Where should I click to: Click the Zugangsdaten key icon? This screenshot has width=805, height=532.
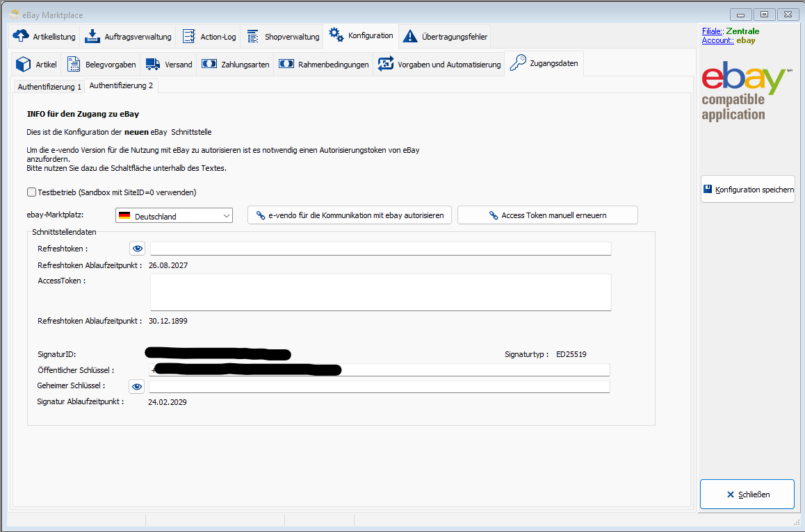coord(518,63)
